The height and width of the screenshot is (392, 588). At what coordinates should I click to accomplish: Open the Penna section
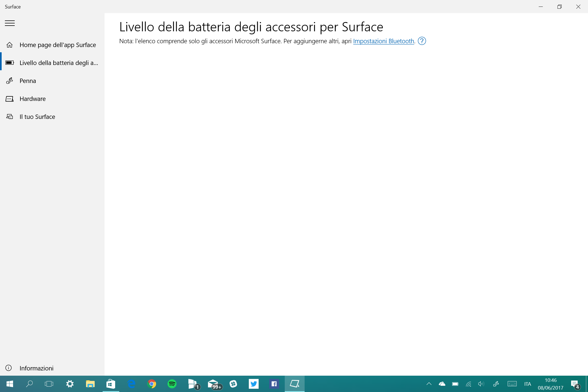(52, 81)
